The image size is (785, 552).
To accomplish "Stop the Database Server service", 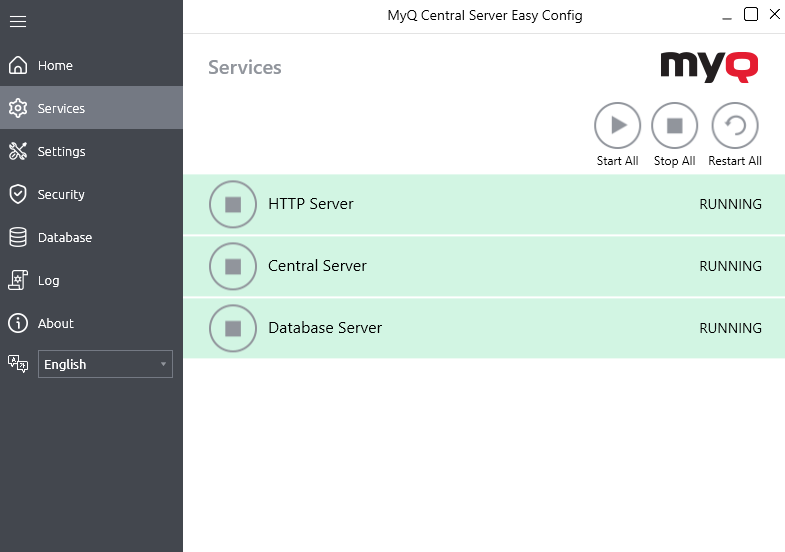I will click(x=233, y=328).
